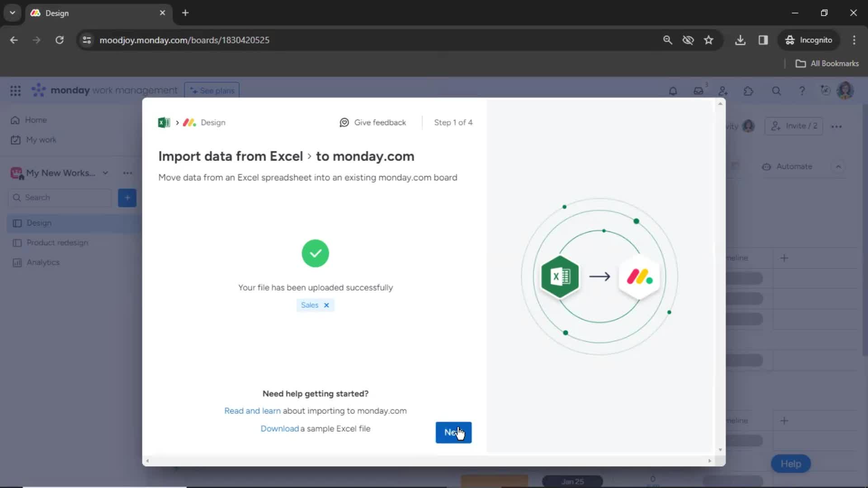
Task: Click the green checkmark success icon
Action: (x=316, y=253)
